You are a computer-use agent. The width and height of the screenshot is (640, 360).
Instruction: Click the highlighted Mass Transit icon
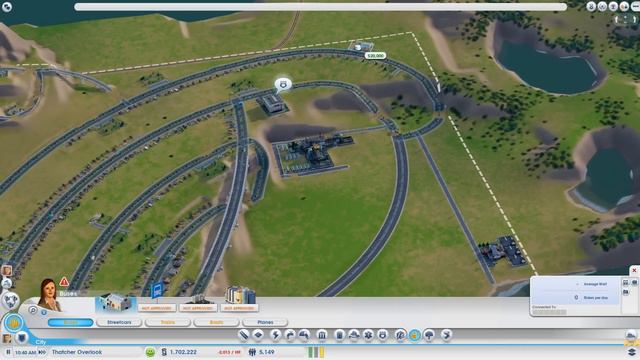(x=415, y=335)
